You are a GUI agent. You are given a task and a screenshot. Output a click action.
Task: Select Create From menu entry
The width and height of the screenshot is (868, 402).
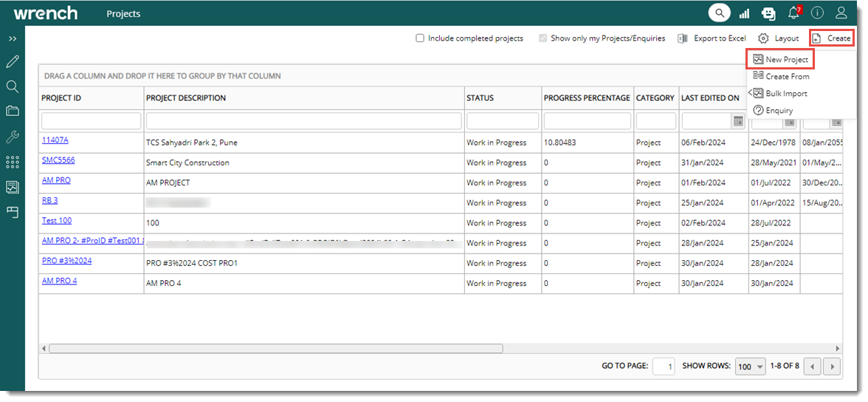782,77
